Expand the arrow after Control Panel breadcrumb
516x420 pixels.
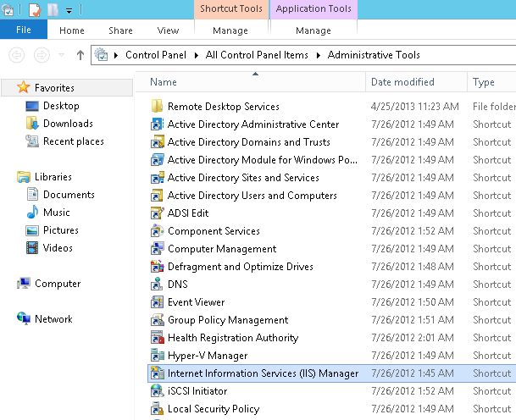click(196, 55)
